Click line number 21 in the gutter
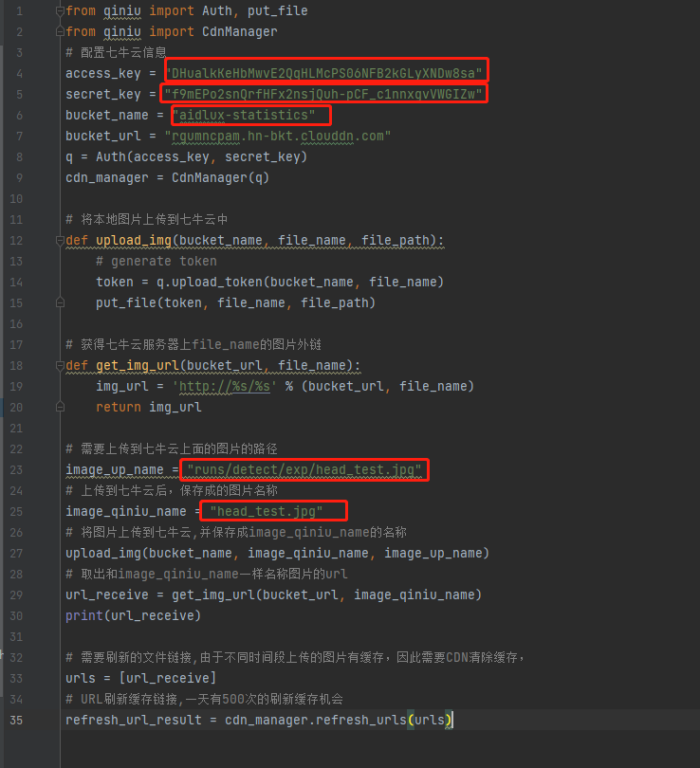Screen dimensions: 700x768 click(x=16, y=428)
